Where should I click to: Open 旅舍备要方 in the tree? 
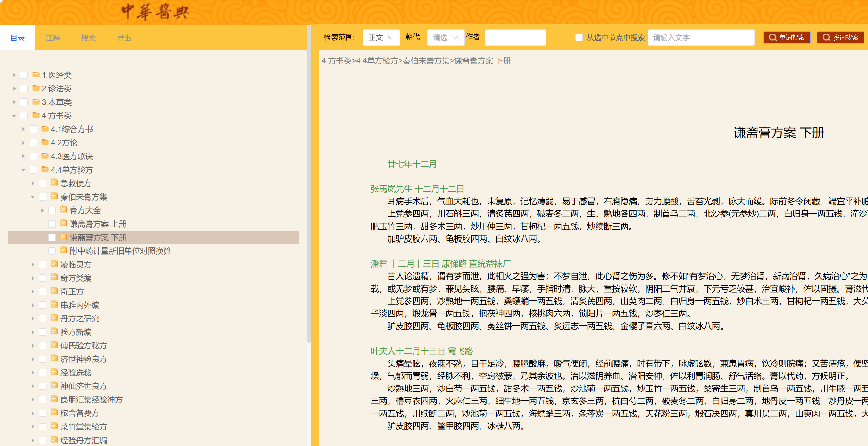click(x=80, y=413)
